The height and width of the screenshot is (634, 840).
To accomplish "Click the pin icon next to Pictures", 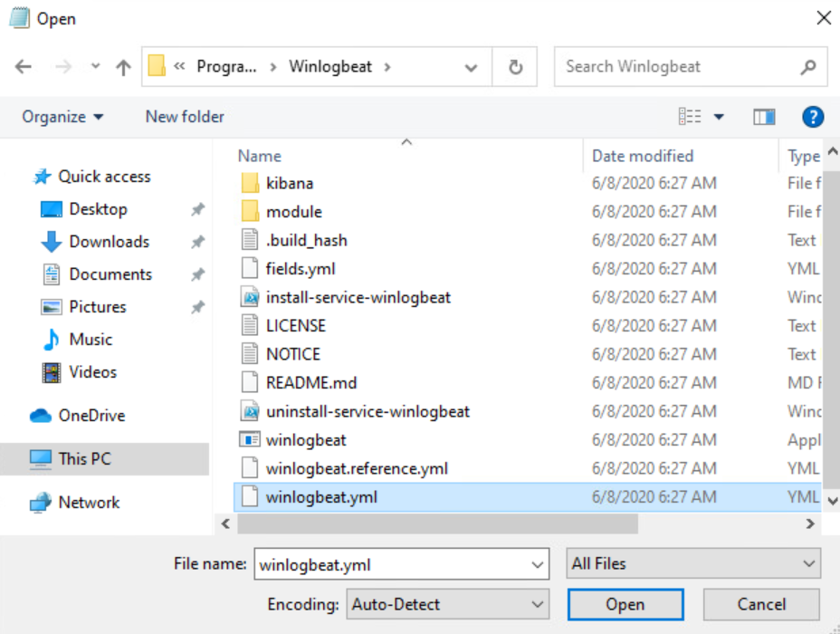I will [197, 308].
